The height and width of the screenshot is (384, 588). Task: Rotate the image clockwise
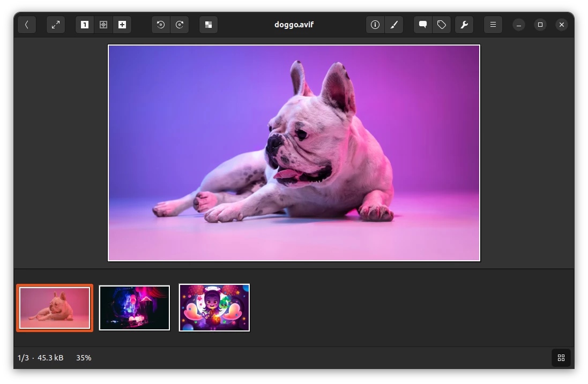tap(180, 25)
